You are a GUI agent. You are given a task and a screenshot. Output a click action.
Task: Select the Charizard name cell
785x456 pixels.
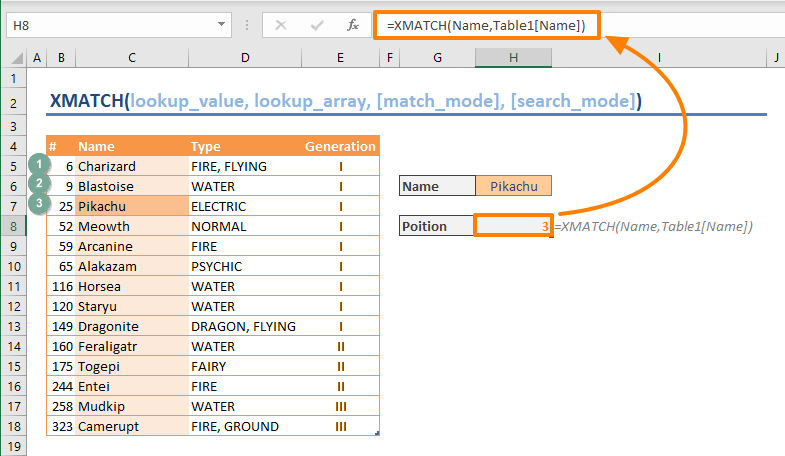[x=131, y=166]
